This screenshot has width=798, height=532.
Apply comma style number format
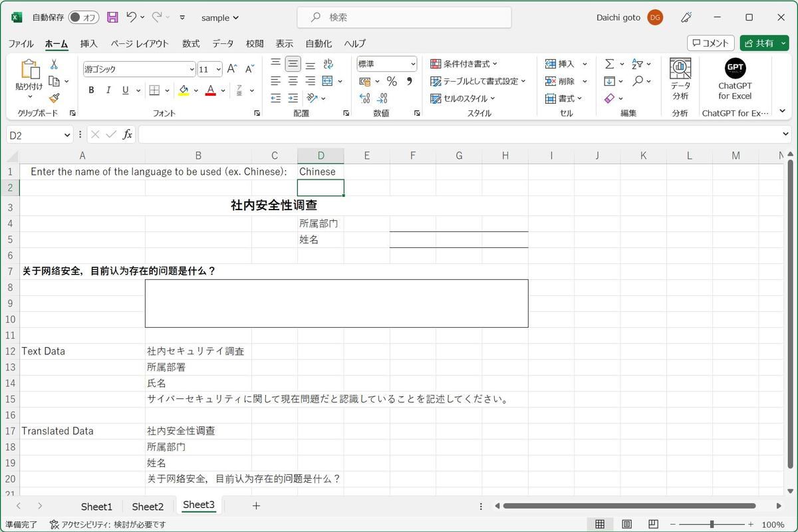[x=409, y=81]
